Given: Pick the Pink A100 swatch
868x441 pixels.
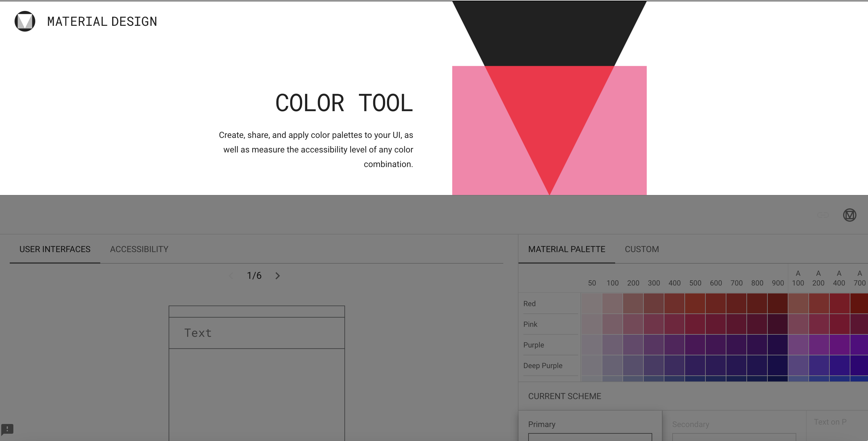Looking at the screenshot, I should [x=798, y=324].
